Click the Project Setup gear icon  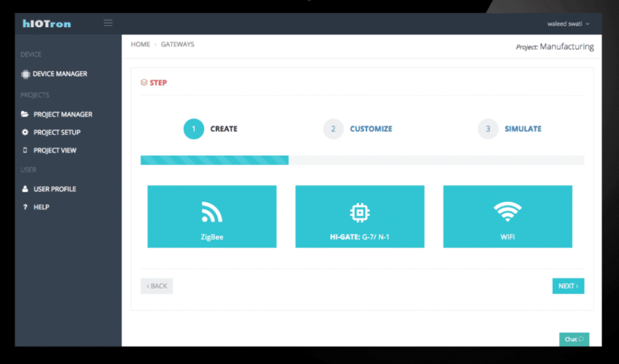(x=25, y=132)
